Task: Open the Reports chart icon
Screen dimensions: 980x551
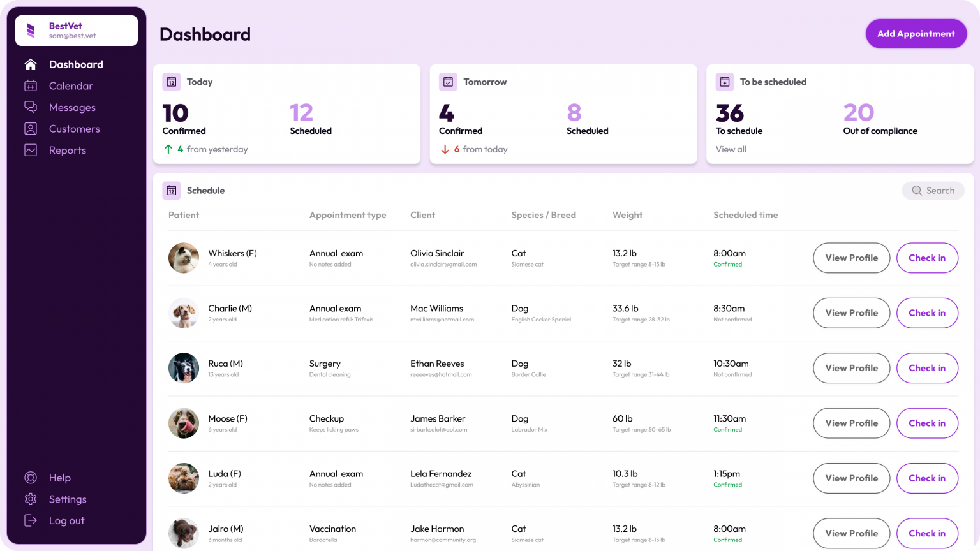Action: click(x=31, y=151)
